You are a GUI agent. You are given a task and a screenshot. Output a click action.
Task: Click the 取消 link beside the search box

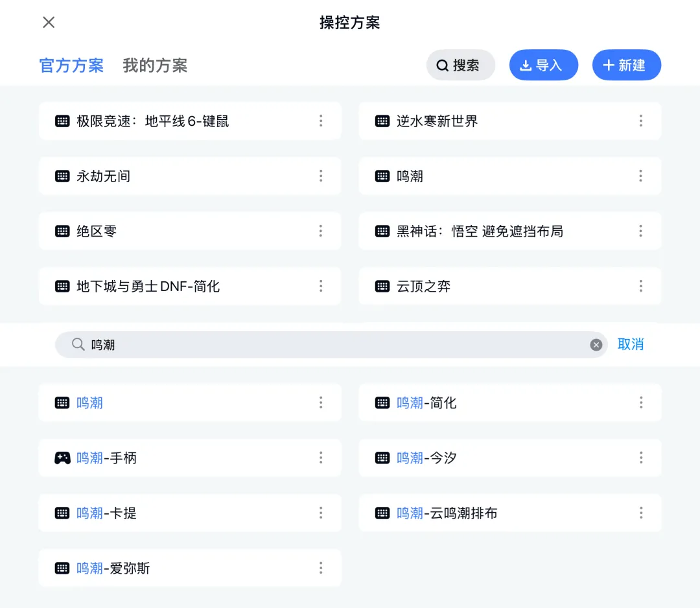pos(631,344)
